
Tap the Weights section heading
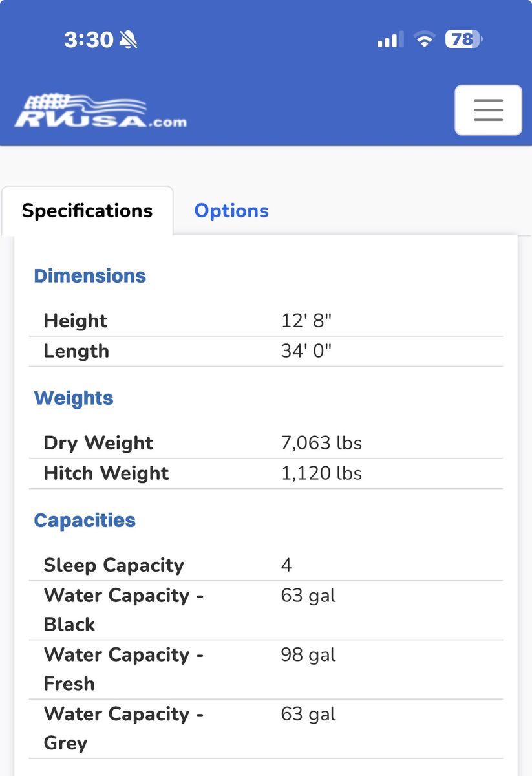tap(74, 398)
